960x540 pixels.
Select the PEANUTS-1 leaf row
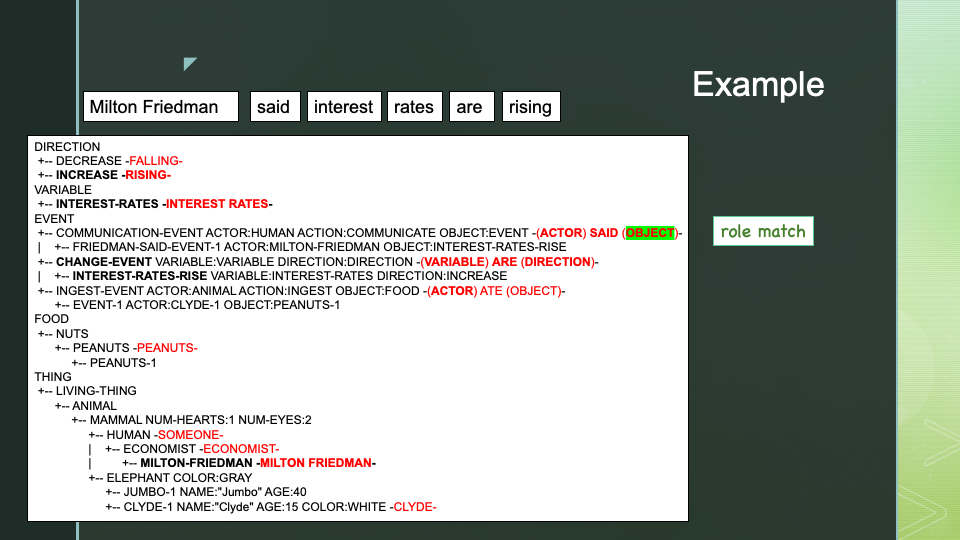coord(114,362)
